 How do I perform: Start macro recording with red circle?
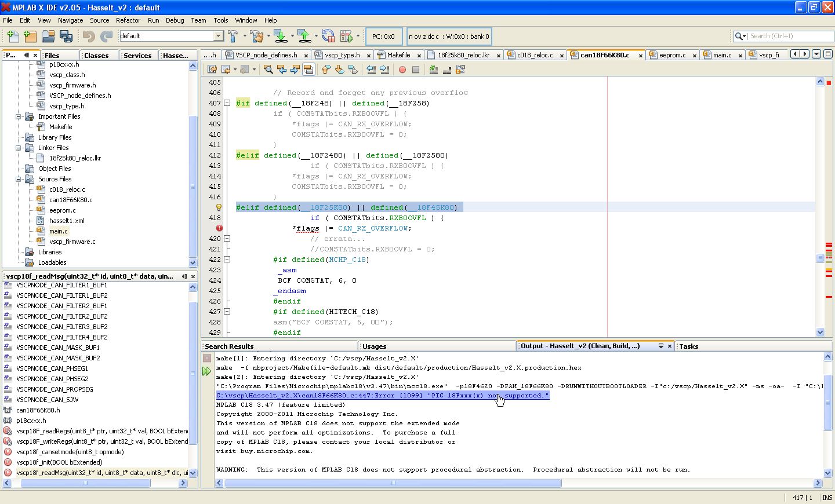point(402,70)
